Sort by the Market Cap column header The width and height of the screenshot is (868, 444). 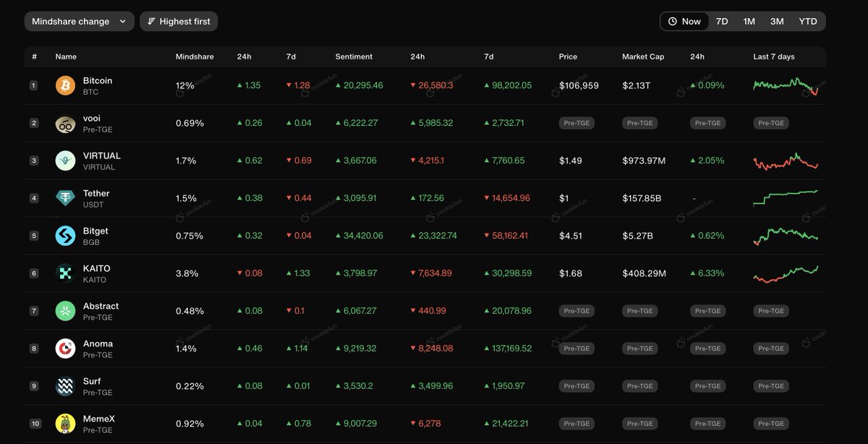[643, 56]
